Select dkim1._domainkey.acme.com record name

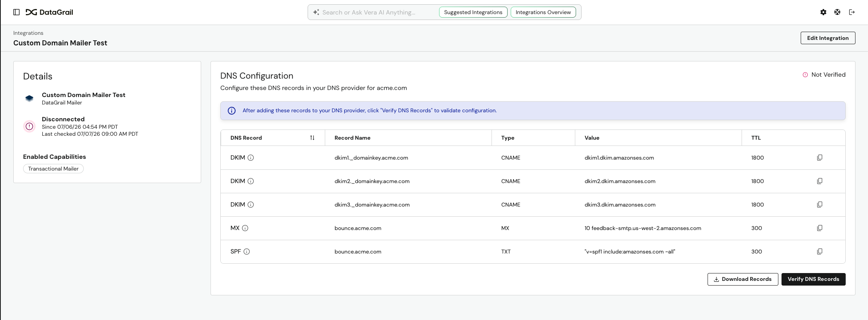pos(371,158)
